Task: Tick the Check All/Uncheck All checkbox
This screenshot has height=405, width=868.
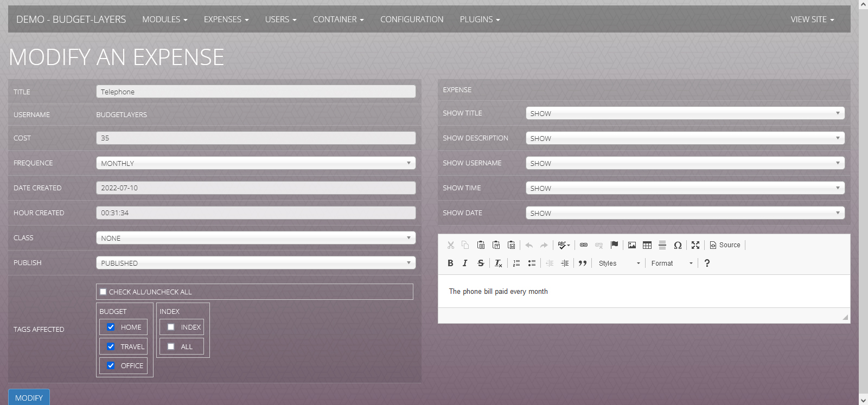Action: [x=103, y=292]
